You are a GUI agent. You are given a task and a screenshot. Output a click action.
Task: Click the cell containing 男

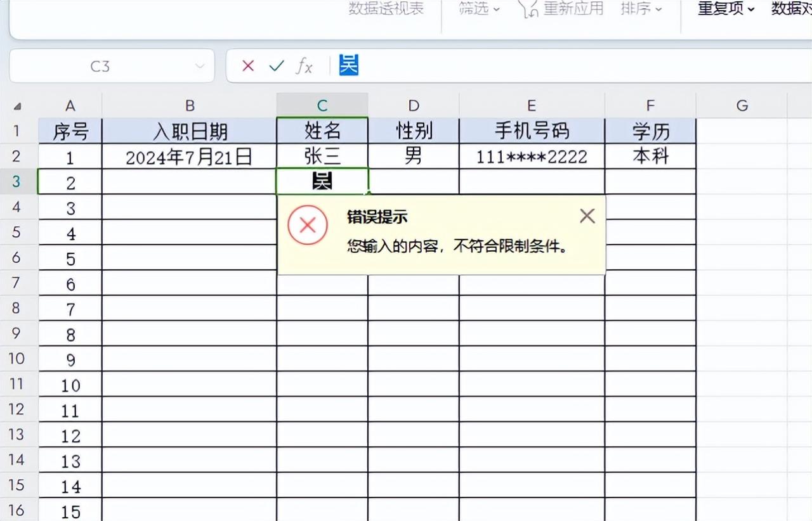[x=414, y=157]
